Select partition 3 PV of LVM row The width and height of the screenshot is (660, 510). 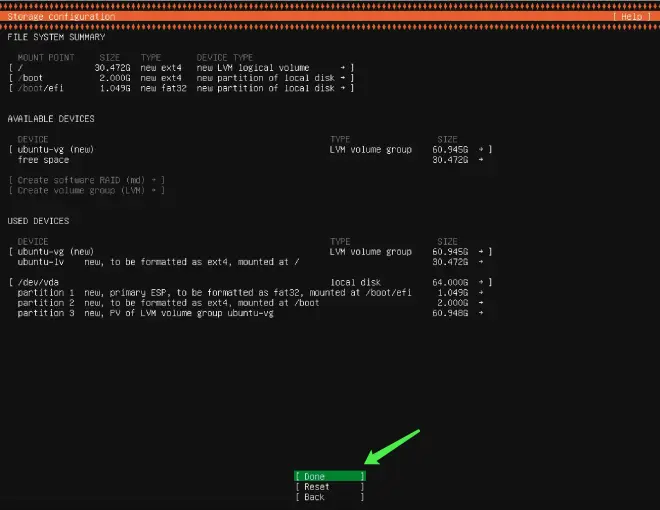250,313
